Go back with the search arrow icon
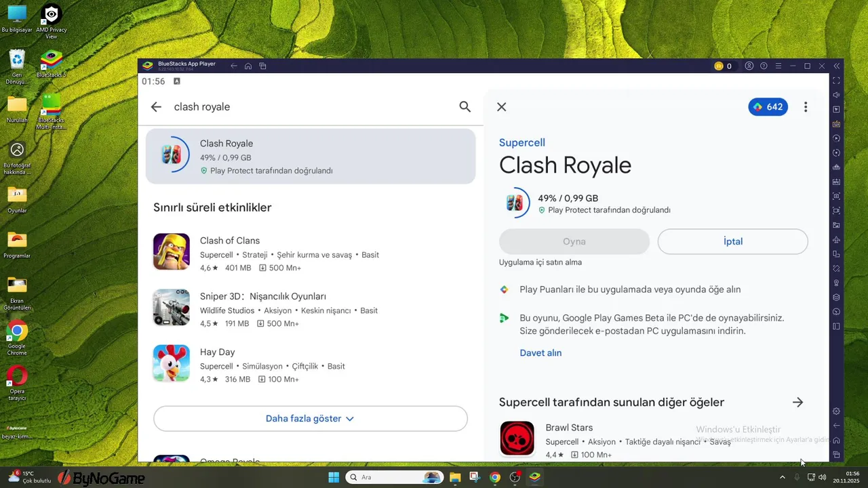The width and height of the screenshot is (868, 488). pos(156,107)
